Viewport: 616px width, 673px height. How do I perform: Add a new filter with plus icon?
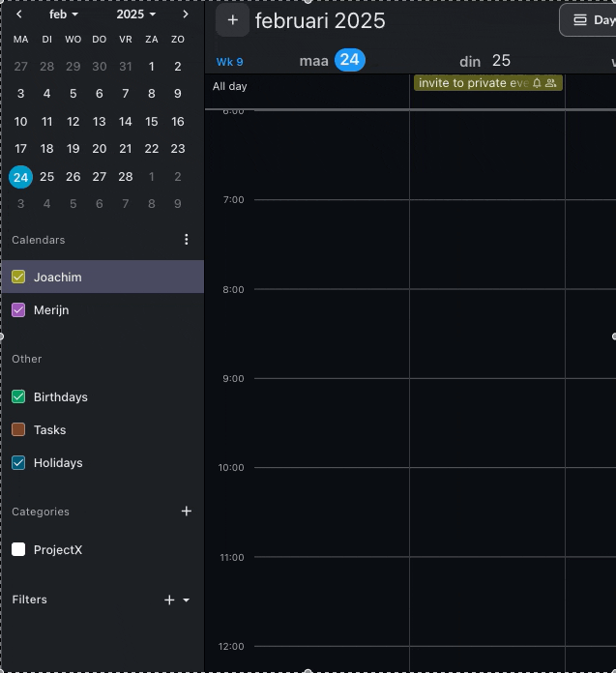(x=169, y=600)
